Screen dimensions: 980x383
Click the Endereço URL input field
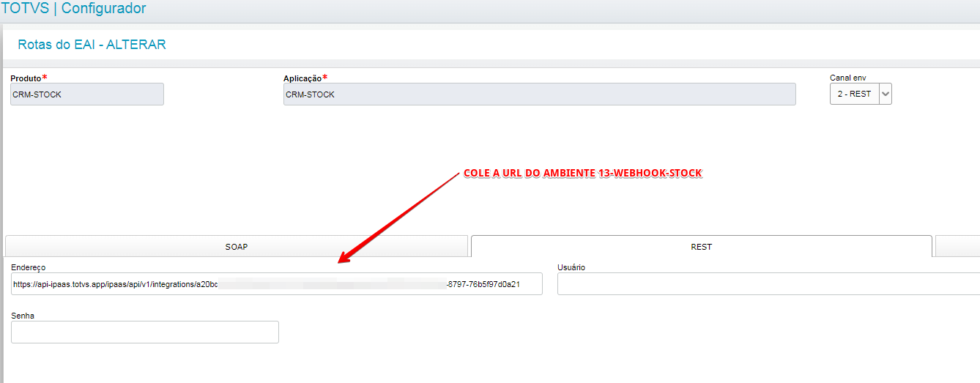277,284
